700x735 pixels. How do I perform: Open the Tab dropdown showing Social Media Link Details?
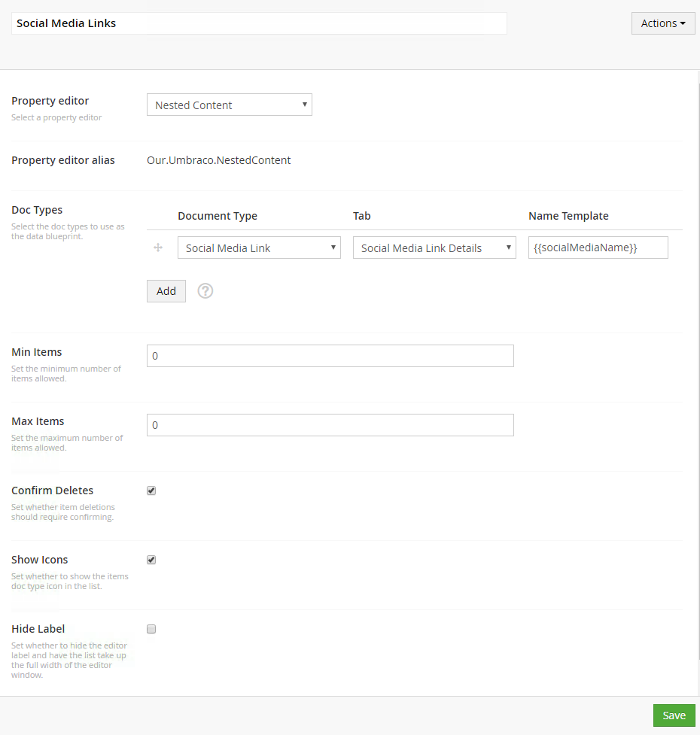pos(434,248)
